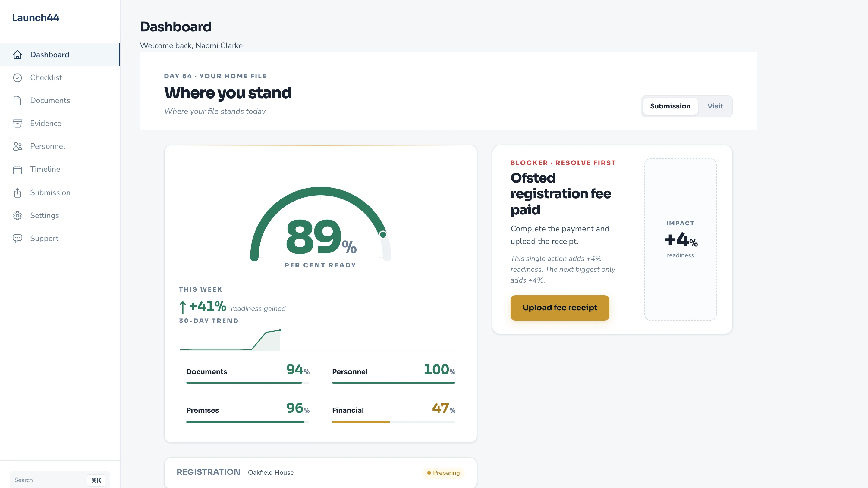Image resolution: width=868 pixels, height=488 pixels.
Task: Switch to the Visit view
Action: pos(715,106)
